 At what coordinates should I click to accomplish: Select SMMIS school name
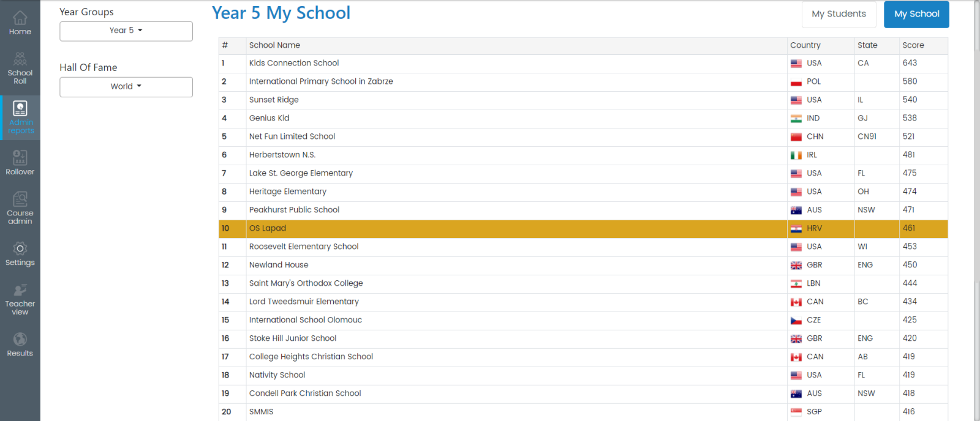pyautogui.click(x=262, y=412)
